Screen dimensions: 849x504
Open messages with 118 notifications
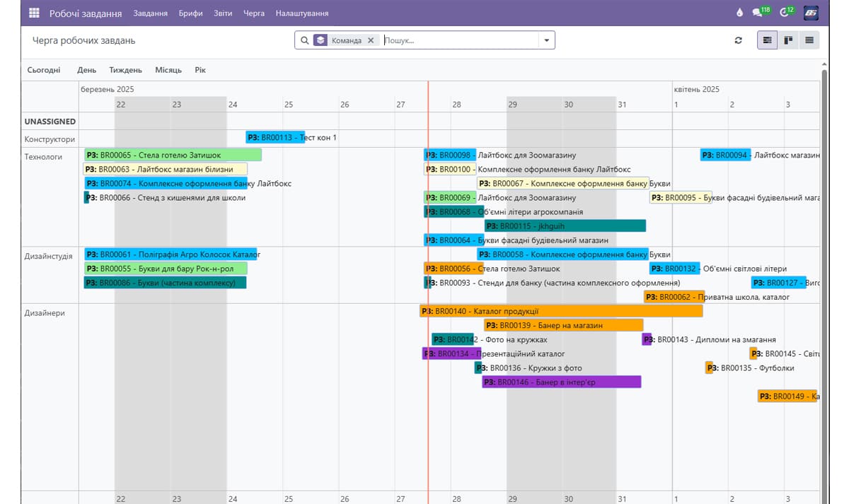tap(760, 13)
